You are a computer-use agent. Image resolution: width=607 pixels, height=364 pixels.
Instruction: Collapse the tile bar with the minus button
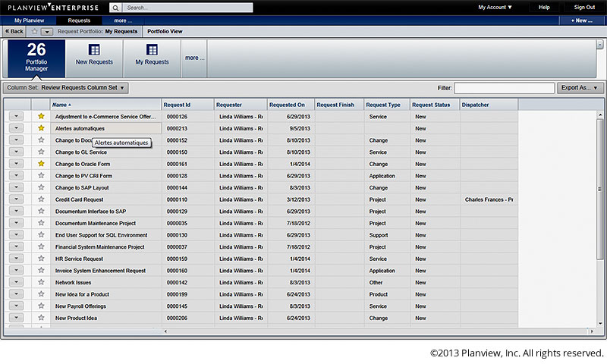coord(599,45)
